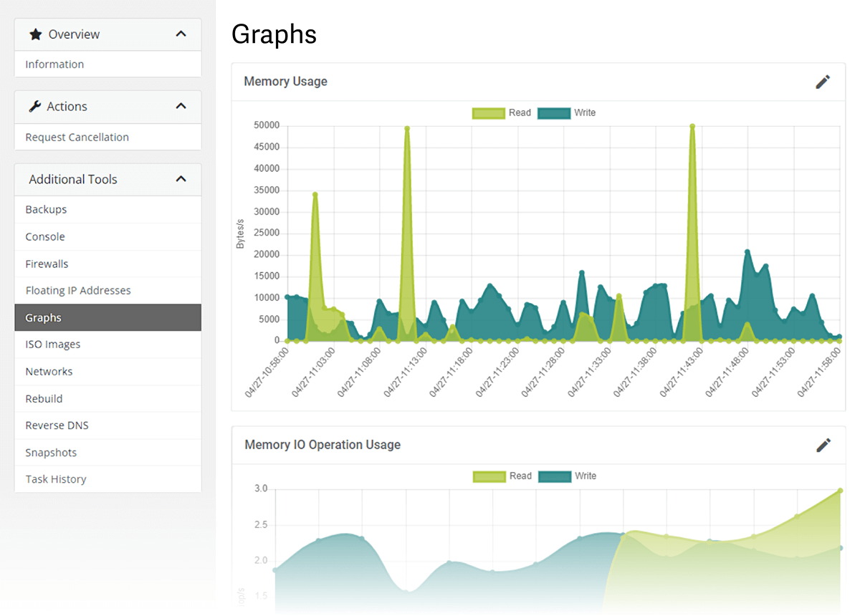Click the Bytes/s axis label
The image size is (860, 616).
[240, 234]
